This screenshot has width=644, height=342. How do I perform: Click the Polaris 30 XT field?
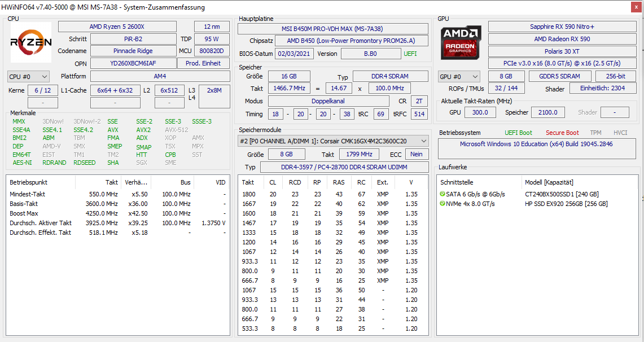pos(562,51)
